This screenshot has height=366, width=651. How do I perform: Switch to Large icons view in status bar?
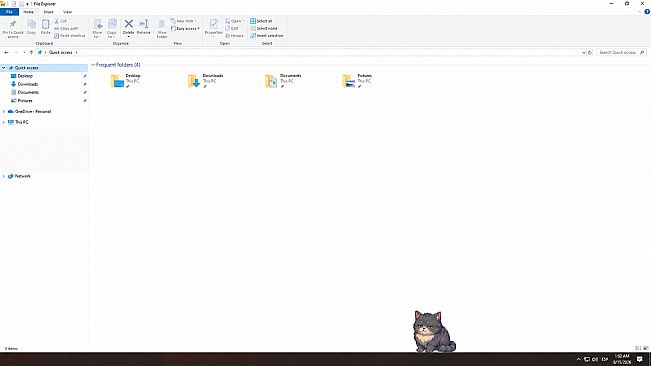pos(646,348)
